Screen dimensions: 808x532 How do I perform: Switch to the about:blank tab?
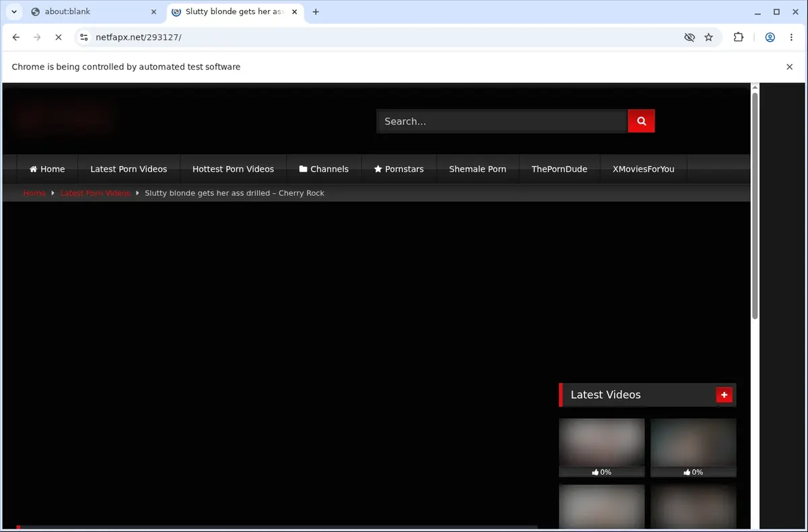[x=93, y=11]
